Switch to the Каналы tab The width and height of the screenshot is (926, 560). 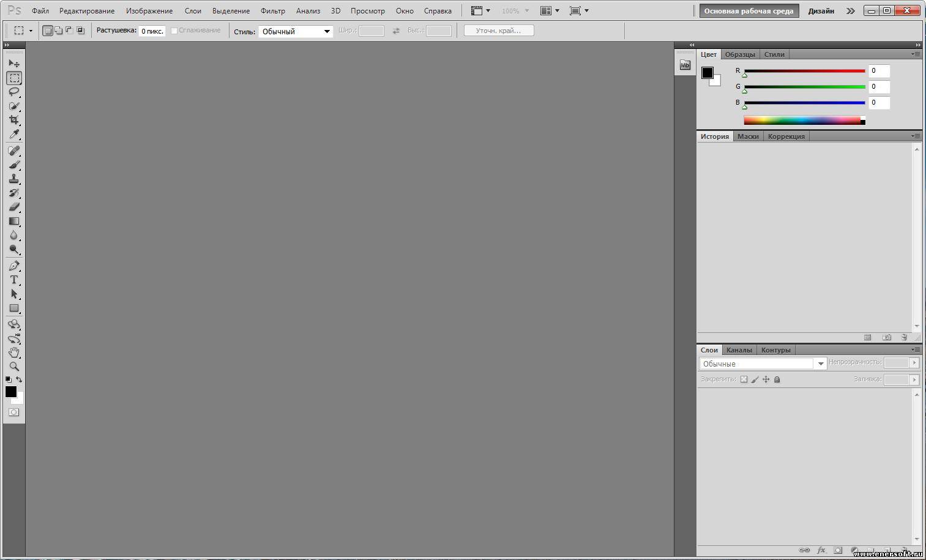739,350
